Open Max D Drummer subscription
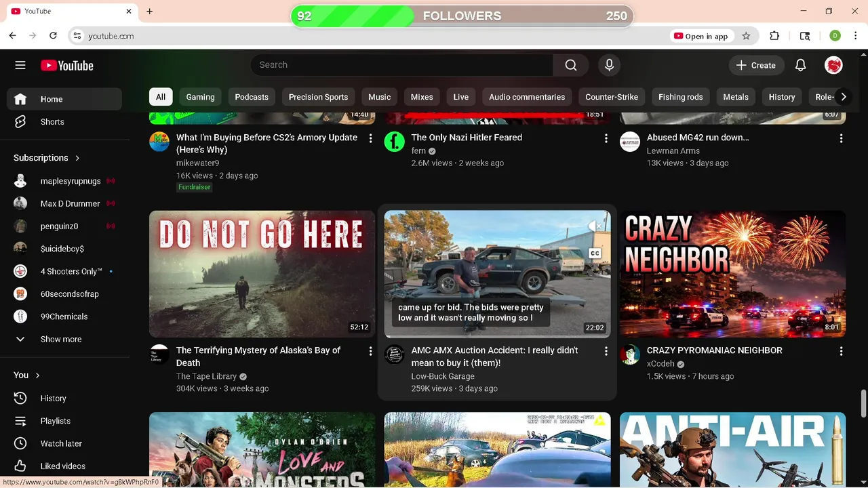Screen dimensions: 868x488 pyautogui.click(x=64, y=203)
